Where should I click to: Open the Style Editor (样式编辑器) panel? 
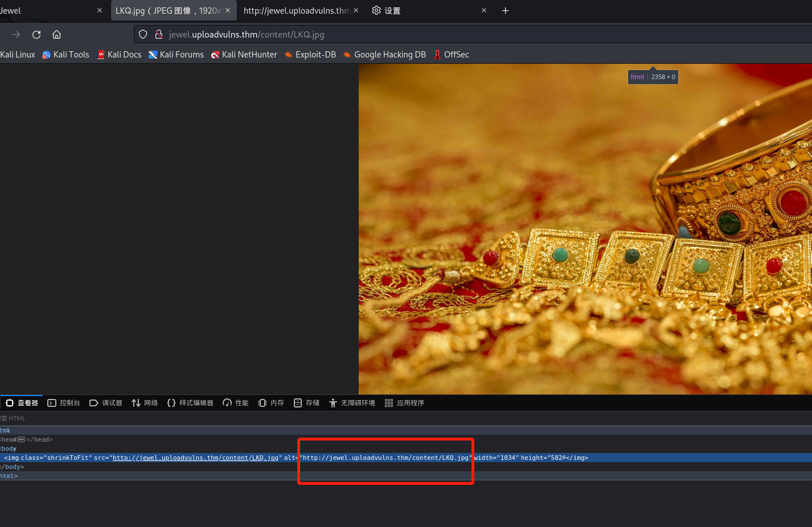tap(190, 403)
